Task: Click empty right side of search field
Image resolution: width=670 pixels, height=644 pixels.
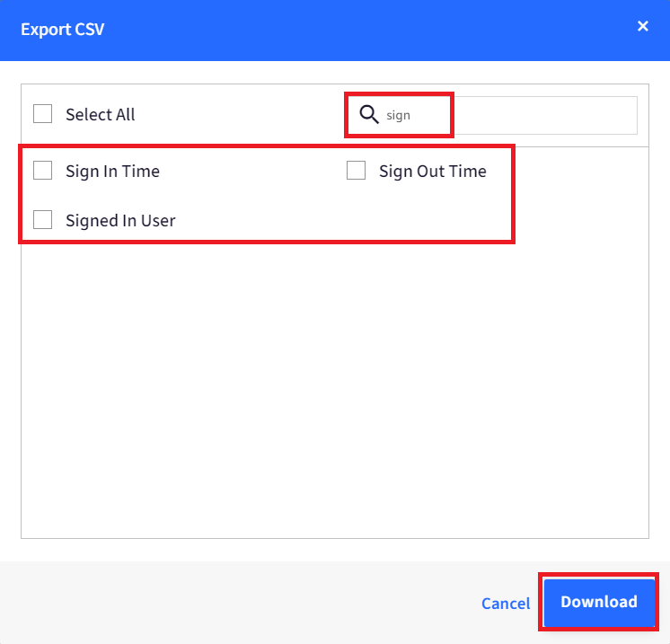Action: click(547, 115)
